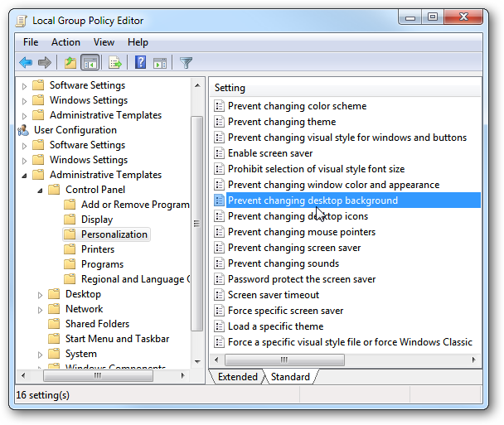The height and width of the screenshot is (425, 504).
Task: Click policy icon beside Screen saver timeout
Action: pos(219,295)
